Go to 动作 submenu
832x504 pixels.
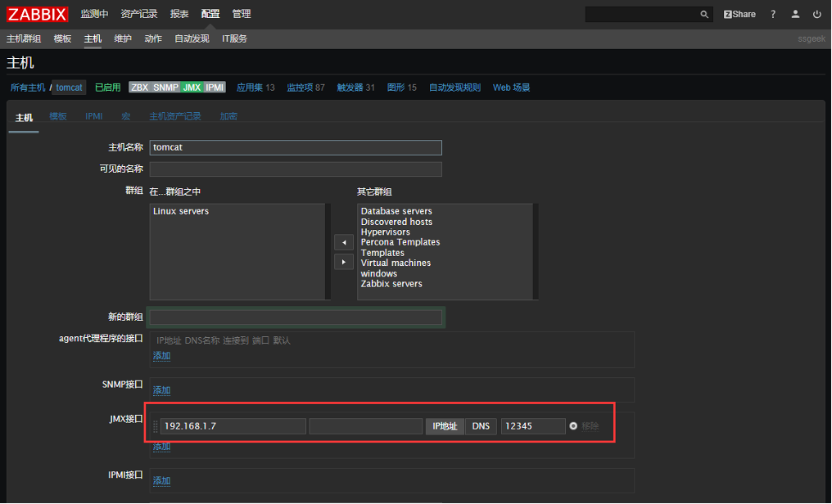[x=153, y=38]
